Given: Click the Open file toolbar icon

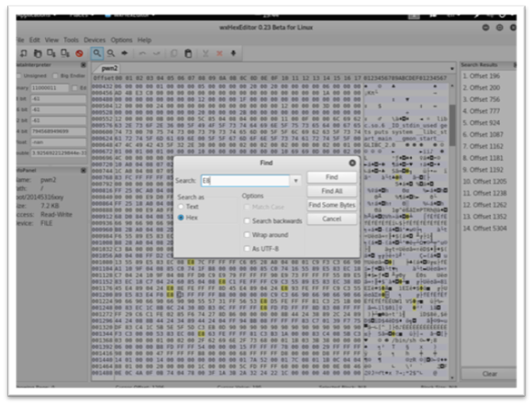Looking at the screenshot, I should pos(38,53).
